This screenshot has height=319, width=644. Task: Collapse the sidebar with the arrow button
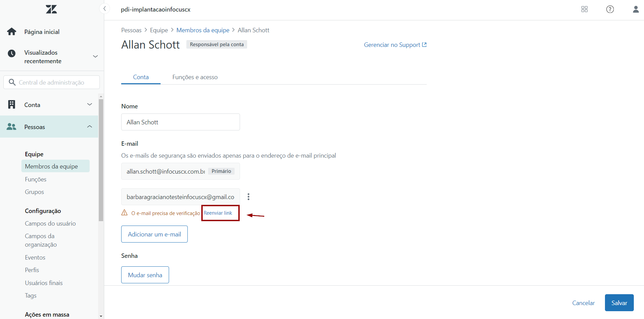pyautogui.click(x=105, y=9)
